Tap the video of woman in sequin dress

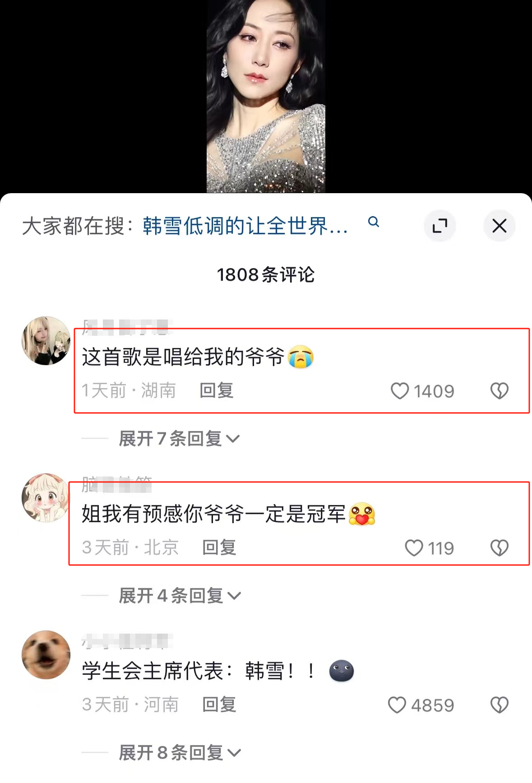266,96
